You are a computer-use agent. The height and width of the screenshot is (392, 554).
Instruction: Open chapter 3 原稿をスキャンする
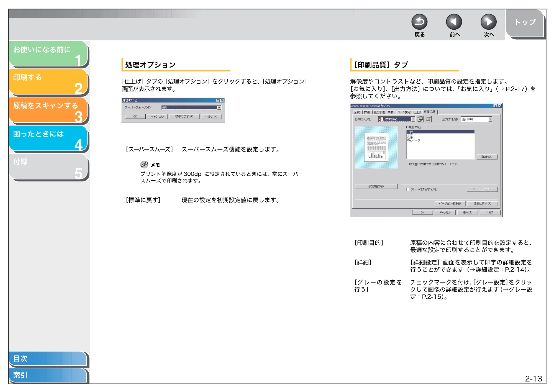tap(48, 110)
